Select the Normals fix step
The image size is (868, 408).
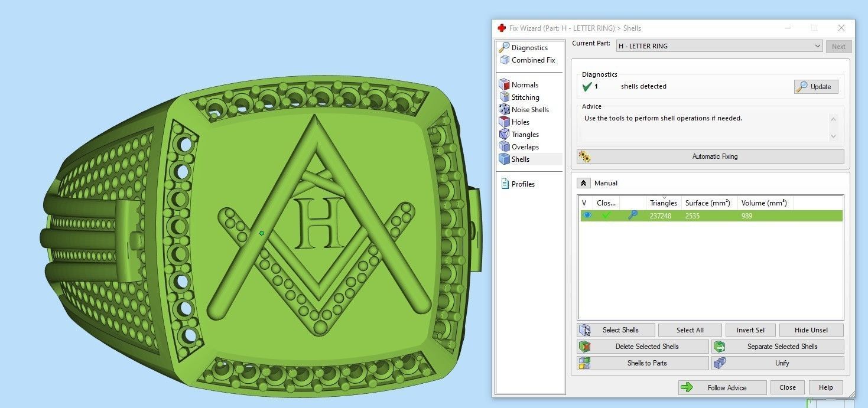(x=519, y=84)
